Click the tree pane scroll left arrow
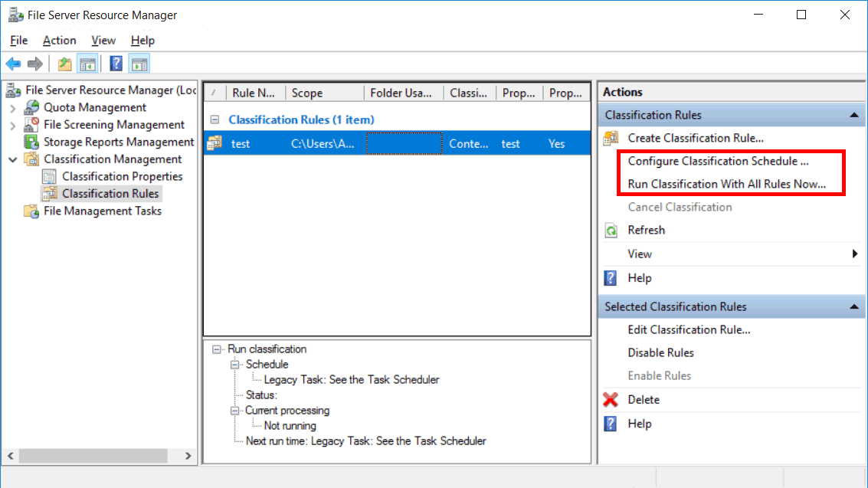The image size is (868, 488). (x=11, y=456)
